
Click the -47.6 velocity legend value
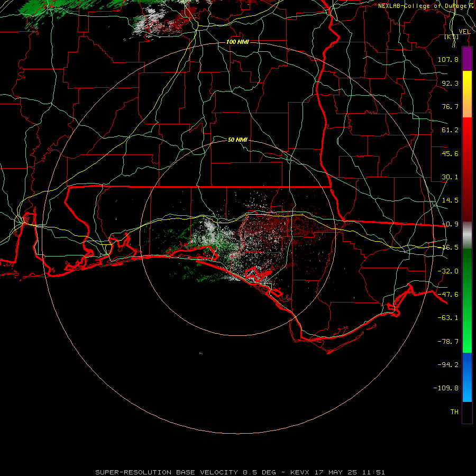[x=448, y=295]
